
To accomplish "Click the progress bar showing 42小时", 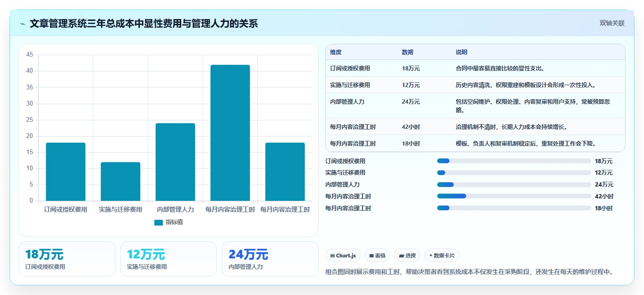I will (514, 196).
